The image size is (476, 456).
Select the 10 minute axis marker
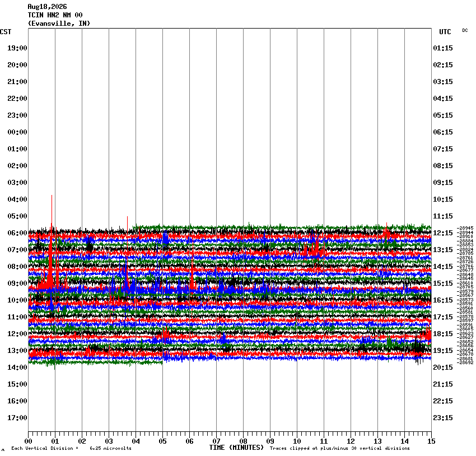click(x=297, y=441)
